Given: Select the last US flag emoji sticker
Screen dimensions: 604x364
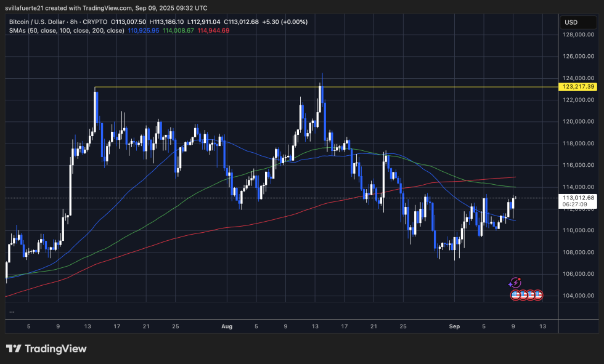Looking at the screenshot, I should [x=539, y=295].
